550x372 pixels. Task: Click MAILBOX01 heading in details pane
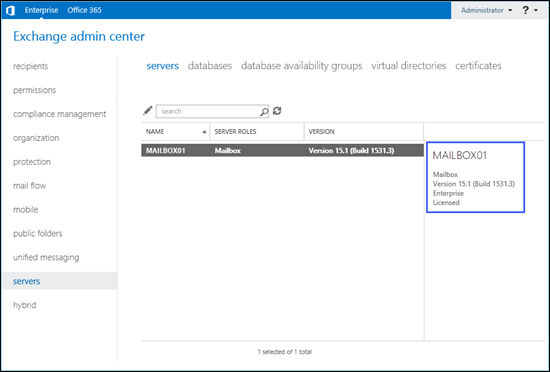coord(460,155)
